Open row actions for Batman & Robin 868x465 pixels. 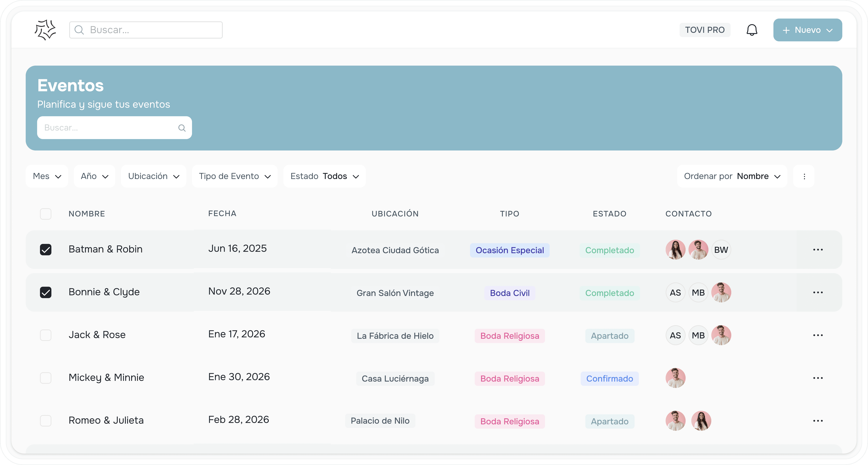(x=818, y=250)
